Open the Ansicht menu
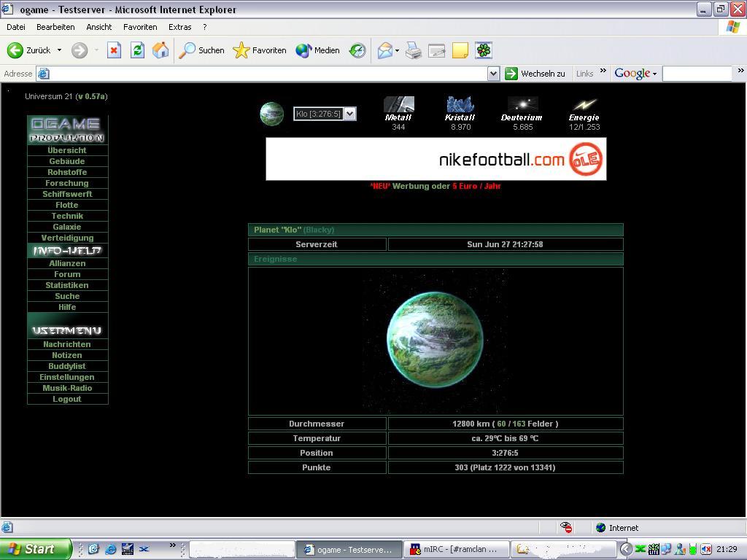The height and width of the screenshot is (560, 747). tap(98, 27)
